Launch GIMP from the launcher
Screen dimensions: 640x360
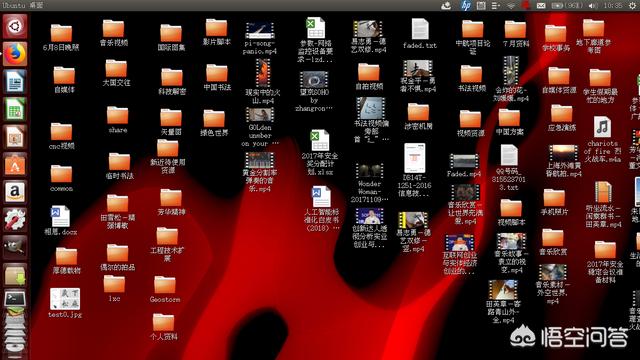(x=15, y=247)
